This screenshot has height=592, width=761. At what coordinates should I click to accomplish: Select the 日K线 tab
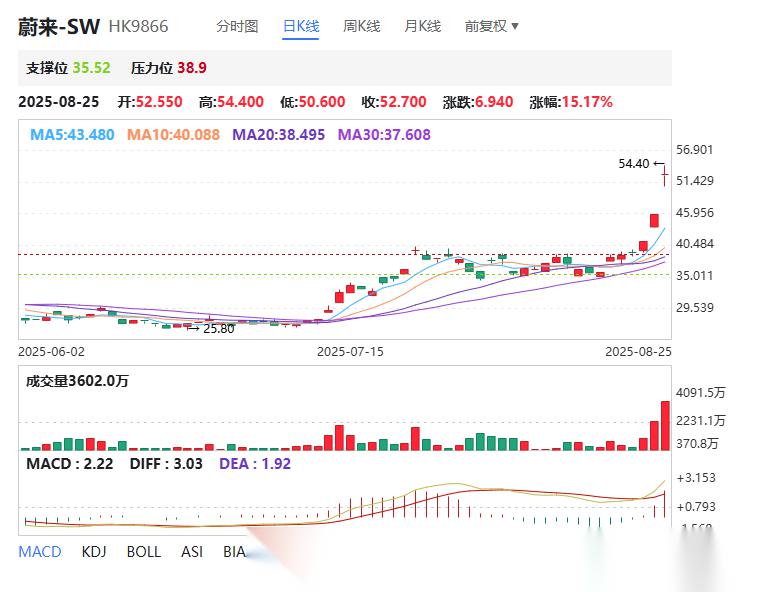301,26
